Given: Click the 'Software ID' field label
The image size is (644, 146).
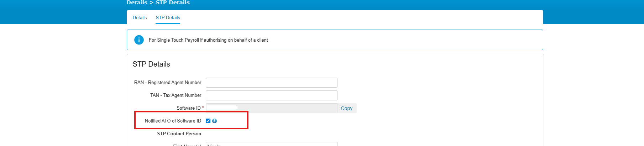Looking at the screenshot, I should (x=188, y=108).
